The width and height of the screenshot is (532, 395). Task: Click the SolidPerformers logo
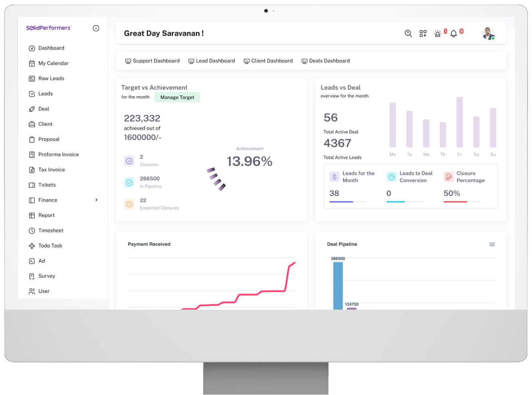tap(49, 28)
